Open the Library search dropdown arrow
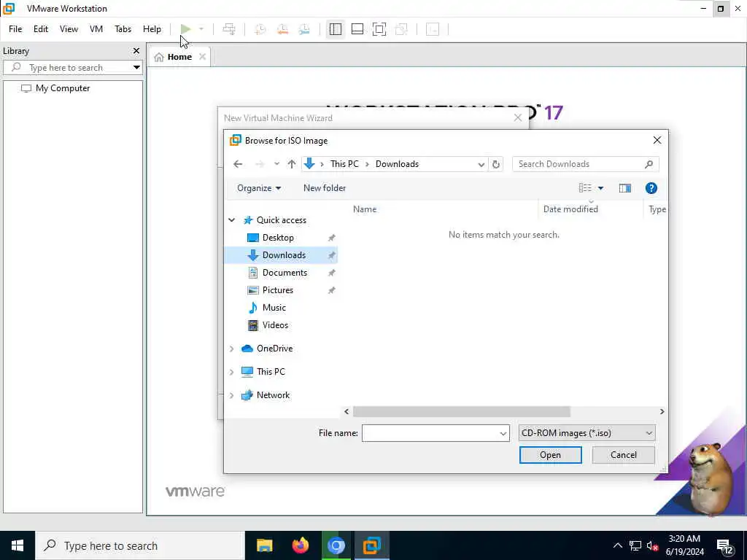 [x=136, y=68]
